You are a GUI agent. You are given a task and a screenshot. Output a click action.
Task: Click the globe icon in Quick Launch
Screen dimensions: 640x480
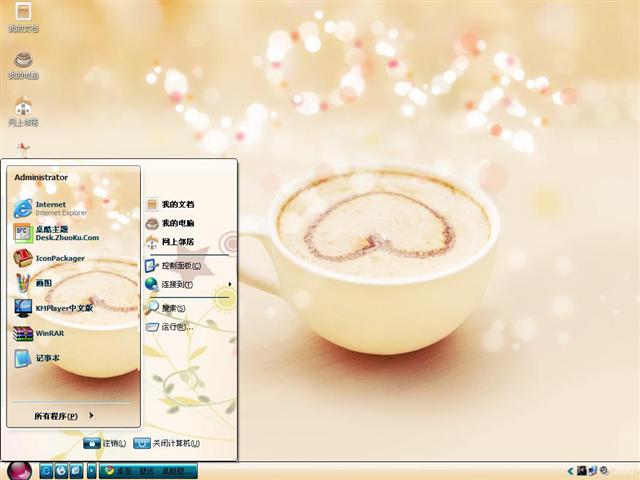click(x=61, y=471)
